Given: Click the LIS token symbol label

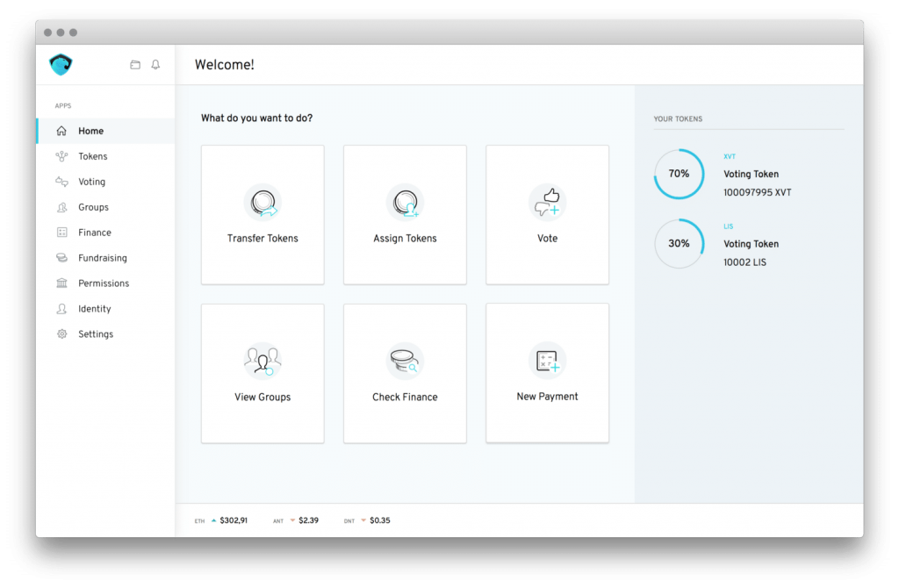Looking at the screenshot, I should pyautogui.click(x=728, y=226).
